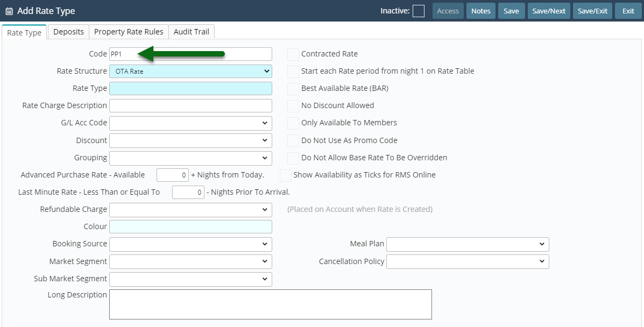Viewport: 644px width, 327px height.
Task: Click the calendar icon beside Add Rate Type
Action: pyautogui.click(x=9, y=11)
